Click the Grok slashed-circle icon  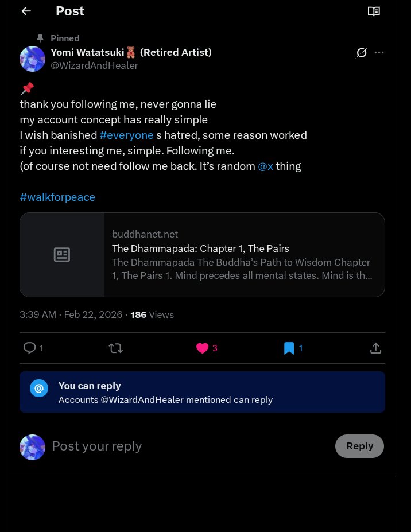click(x=361, y=53)
